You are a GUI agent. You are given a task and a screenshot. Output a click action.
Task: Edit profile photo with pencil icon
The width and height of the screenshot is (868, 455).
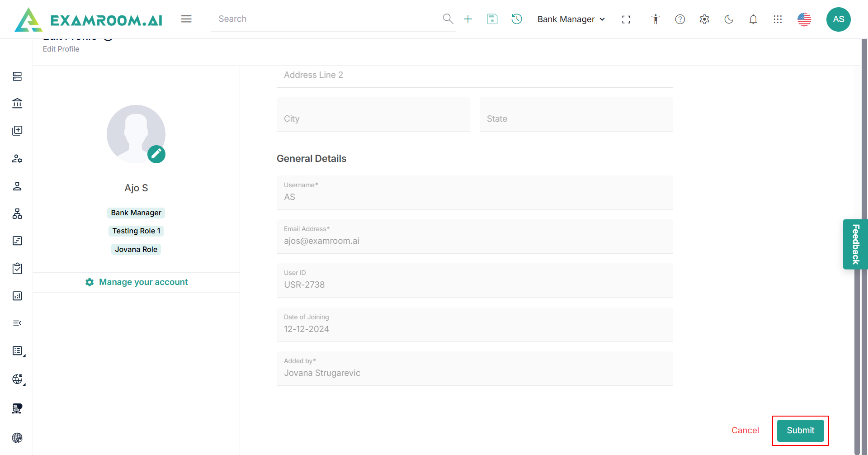pos(156,154)
